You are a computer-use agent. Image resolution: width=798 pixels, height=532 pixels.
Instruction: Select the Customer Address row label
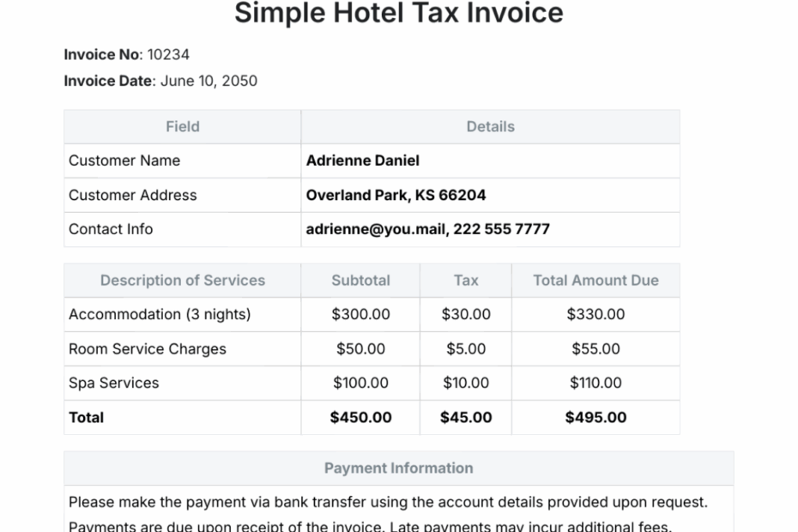click(132, 195)
